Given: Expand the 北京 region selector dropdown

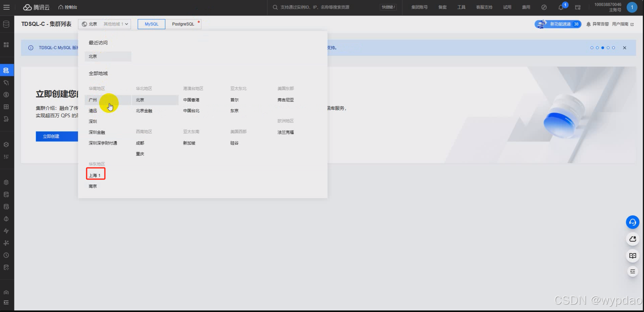Looking at the screenshot, I should (x=104, y=24).
